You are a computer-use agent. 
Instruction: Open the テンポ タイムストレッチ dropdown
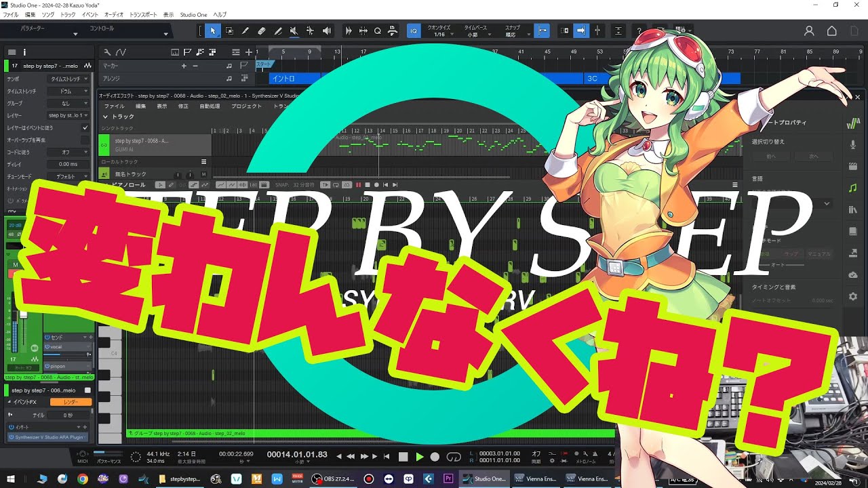click(68, 79)
